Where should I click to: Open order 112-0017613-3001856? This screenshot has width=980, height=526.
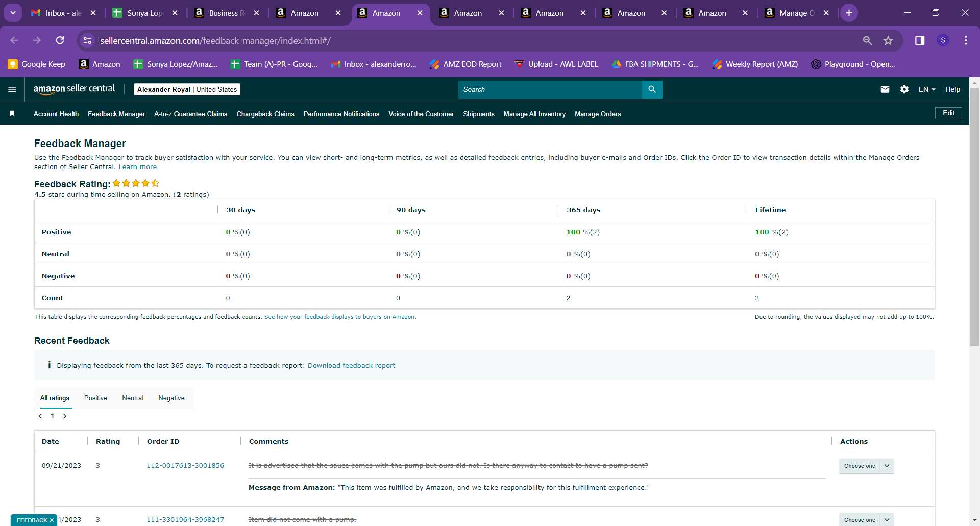pos(185,465)
